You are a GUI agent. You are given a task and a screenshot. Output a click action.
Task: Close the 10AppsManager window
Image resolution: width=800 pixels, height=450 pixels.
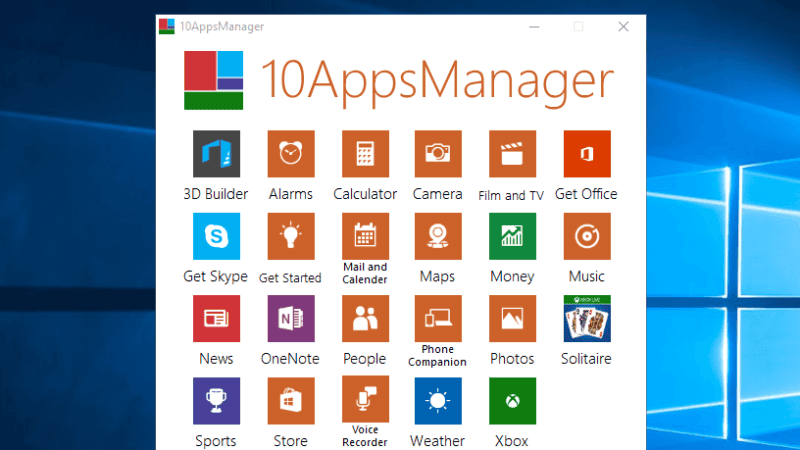pyautogui.click(x=623, y=27)
